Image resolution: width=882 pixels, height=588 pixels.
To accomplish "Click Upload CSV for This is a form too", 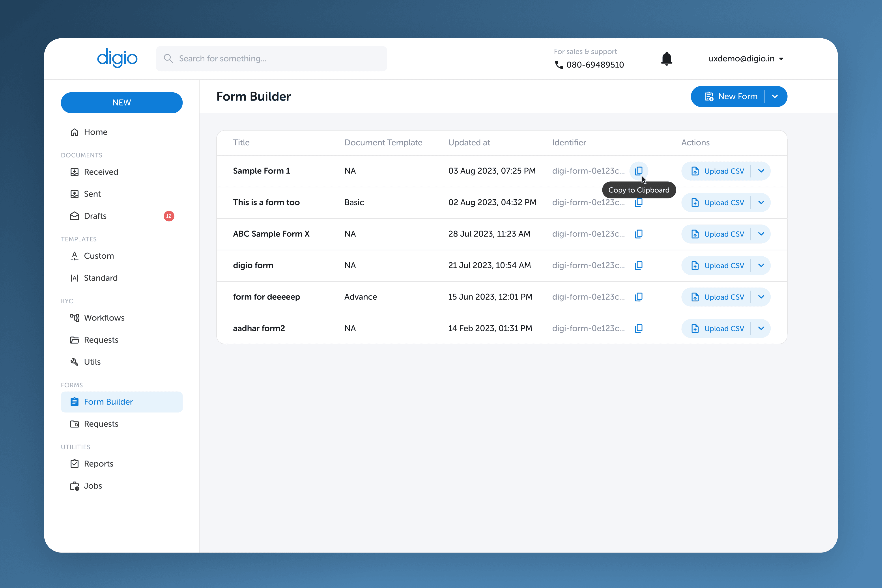I will point(717,202).
